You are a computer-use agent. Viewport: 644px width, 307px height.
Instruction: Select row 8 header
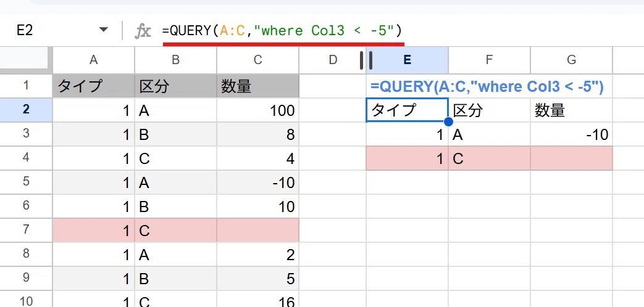pos(27,254)
